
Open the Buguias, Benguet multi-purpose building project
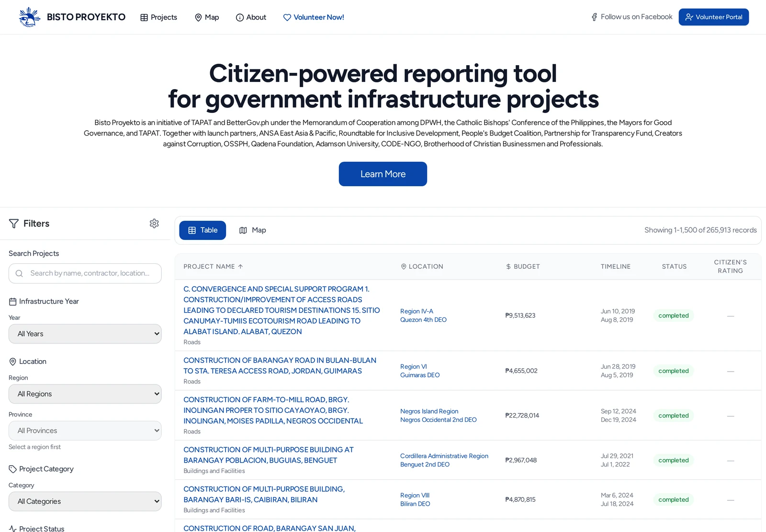click(x=269, y=455)
